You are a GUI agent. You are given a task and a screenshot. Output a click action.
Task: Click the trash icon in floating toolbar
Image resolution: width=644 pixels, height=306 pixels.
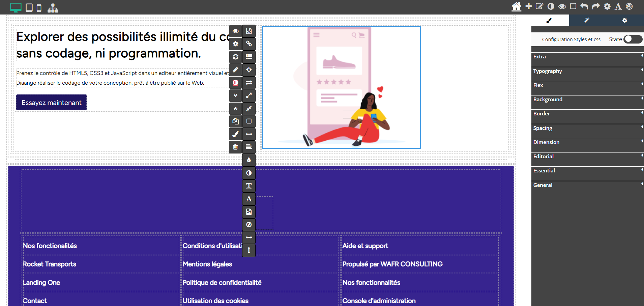(x=235, y=147)
